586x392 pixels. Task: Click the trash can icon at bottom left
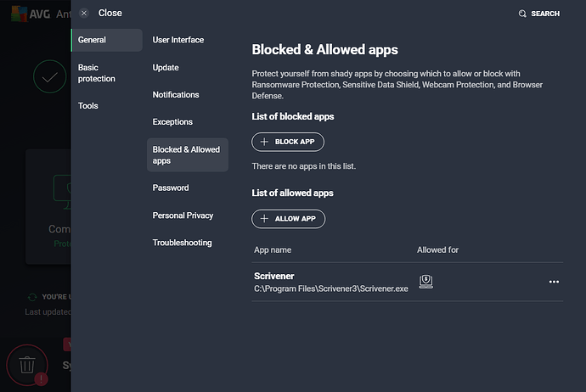coord(27,366)
